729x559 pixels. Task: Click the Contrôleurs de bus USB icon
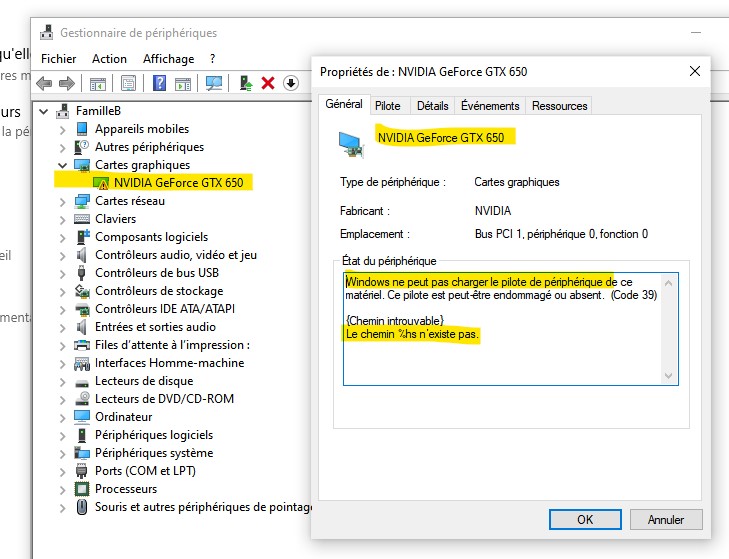tap(82, 273)
